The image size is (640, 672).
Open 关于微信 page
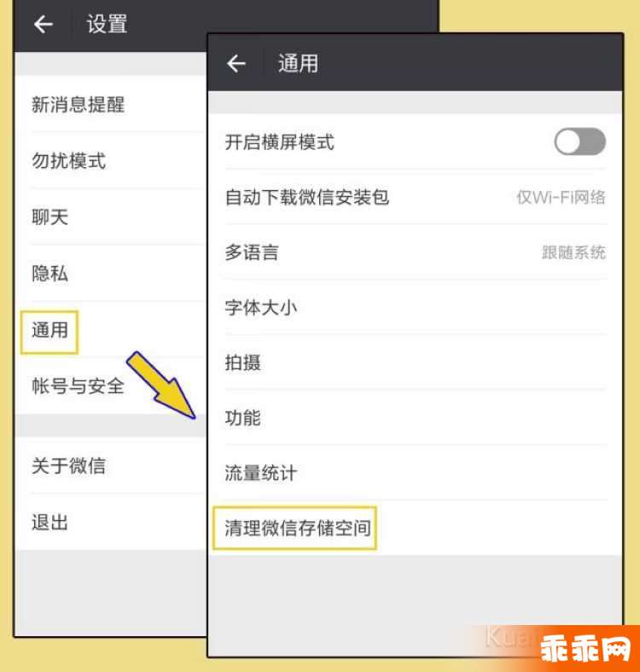(111, 466)
